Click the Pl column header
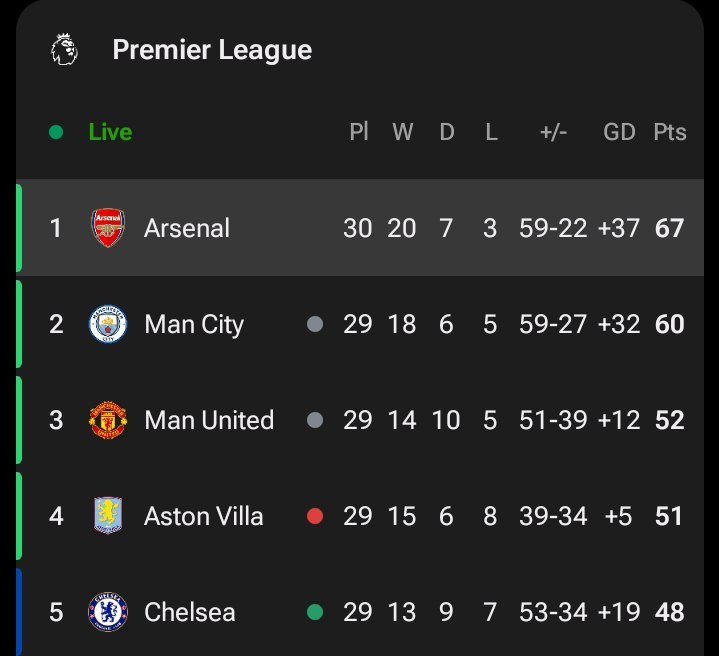The image size is (719, 656). click(359, 132)
